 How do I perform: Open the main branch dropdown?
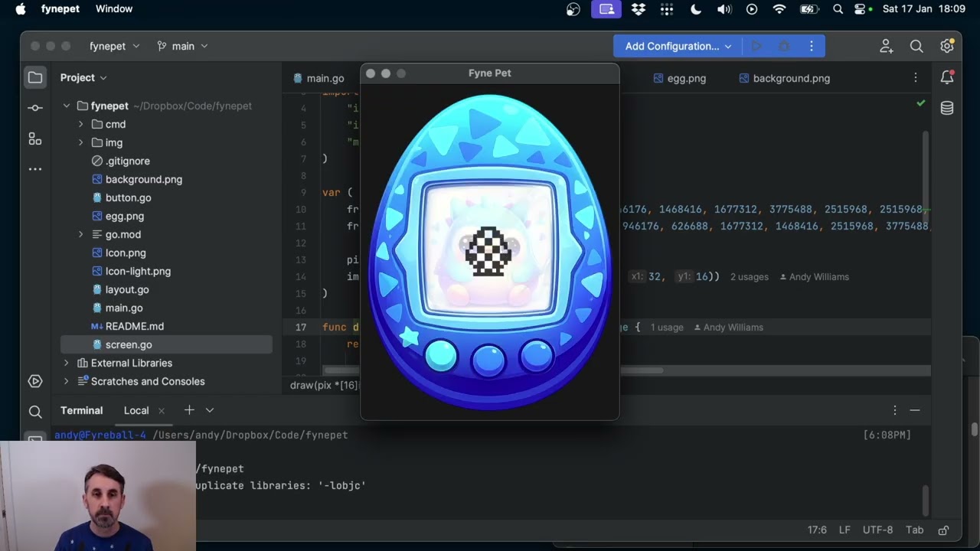pos(182,46)
